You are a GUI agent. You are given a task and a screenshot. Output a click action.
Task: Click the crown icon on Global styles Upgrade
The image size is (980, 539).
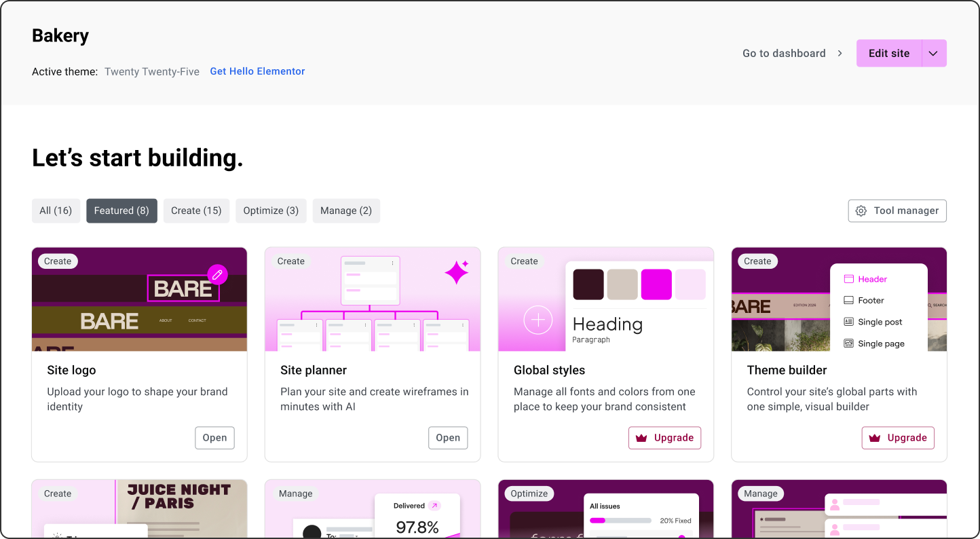point(641,438)
